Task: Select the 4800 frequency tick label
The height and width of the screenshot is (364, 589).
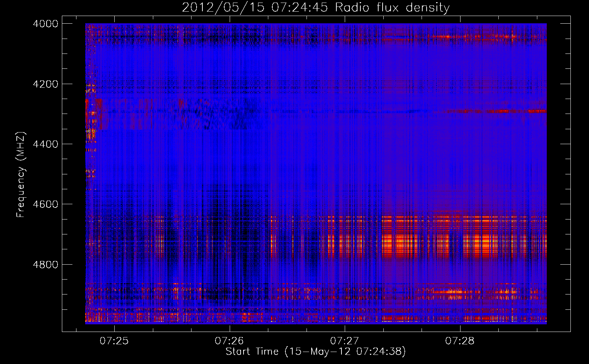Action: [x=46, y=264]
